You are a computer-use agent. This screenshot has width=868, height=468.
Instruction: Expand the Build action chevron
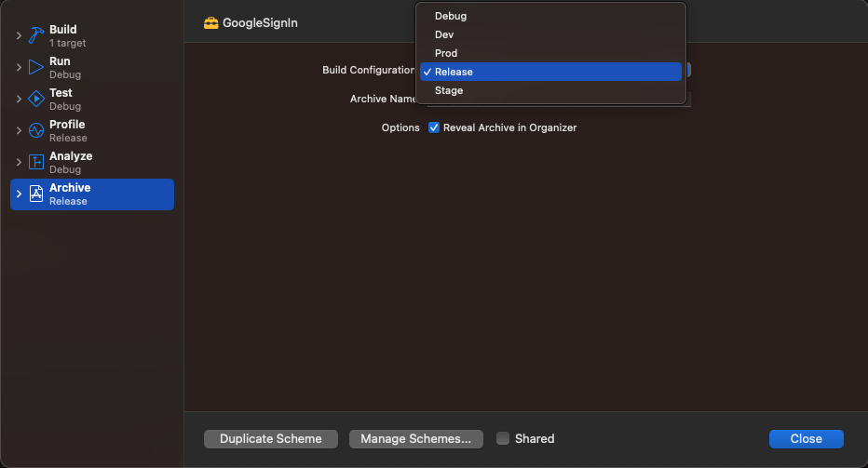coord(19,36)
